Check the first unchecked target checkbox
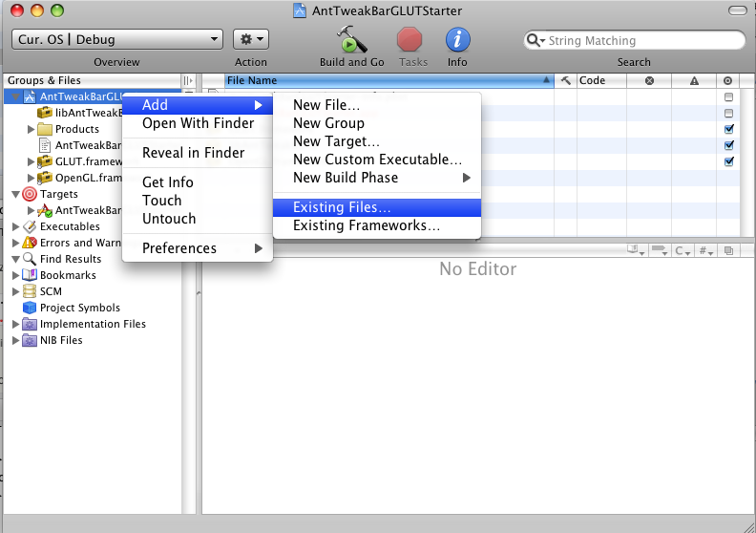The width and height of the screenshot is (756, 533). pos(729,97)
